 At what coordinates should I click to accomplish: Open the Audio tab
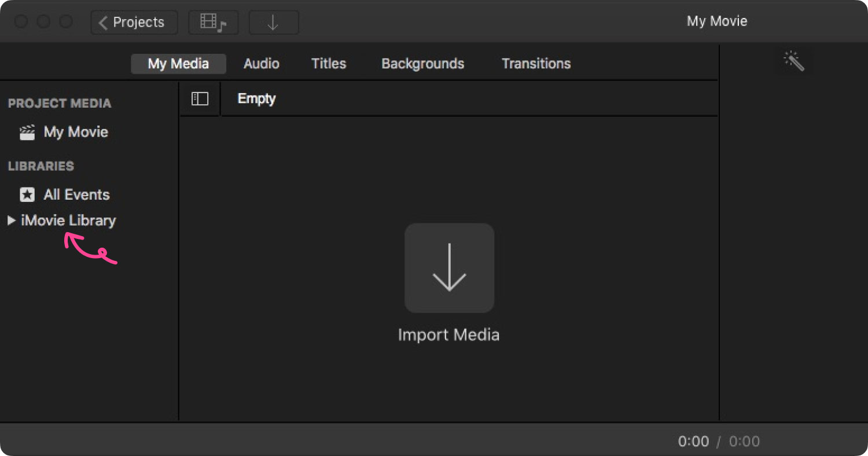pos(262,64)
